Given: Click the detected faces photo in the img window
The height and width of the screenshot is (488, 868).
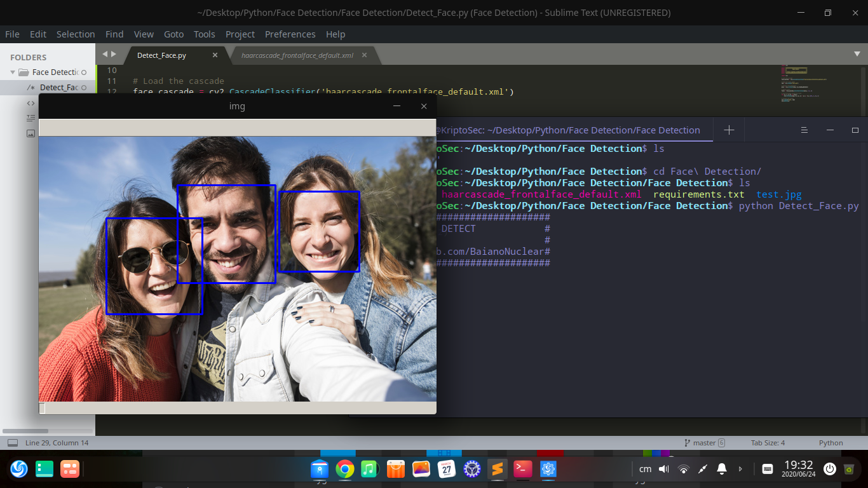Looking at the screenshot, I should pos(238,269).
